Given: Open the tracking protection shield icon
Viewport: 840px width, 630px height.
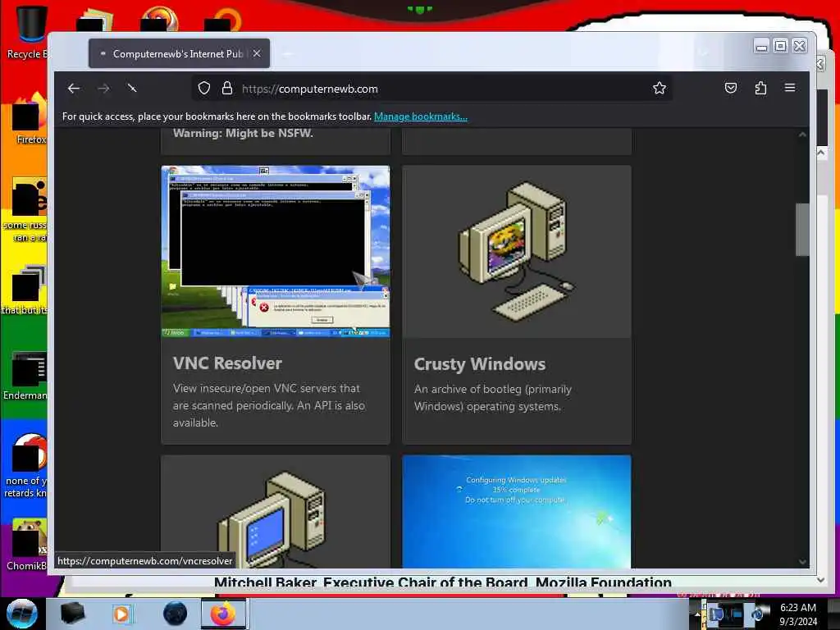Looking at the screenshot, I should [204, 88].
